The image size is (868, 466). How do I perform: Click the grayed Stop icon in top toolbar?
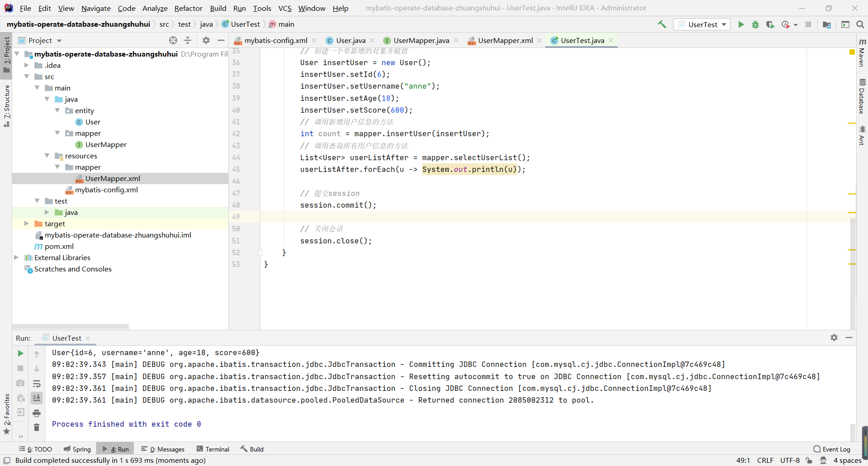[x=808, y=24]
